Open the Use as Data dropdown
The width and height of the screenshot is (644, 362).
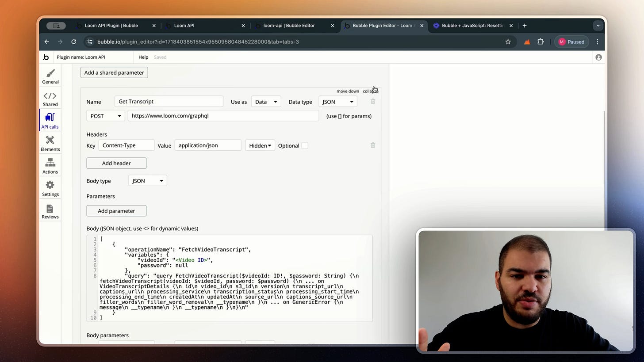click(x=266, y=102)
